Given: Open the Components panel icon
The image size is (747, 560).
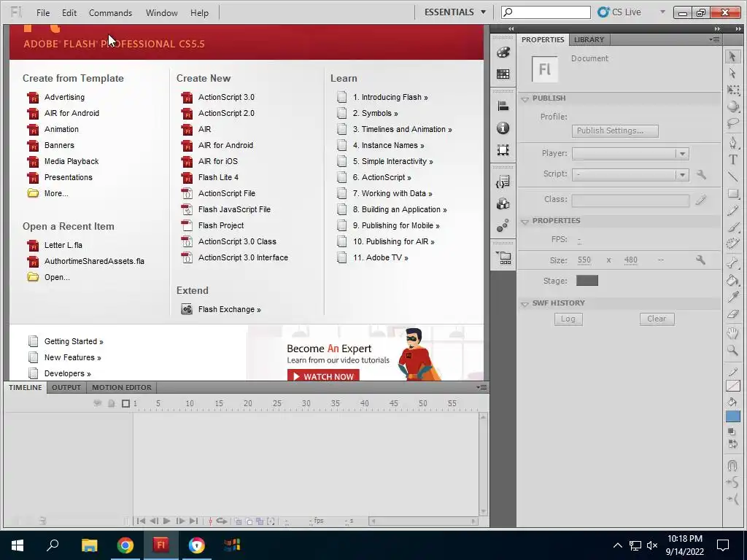Looking at the screenshot, I should pyautogui.click(x=503, y=204).
